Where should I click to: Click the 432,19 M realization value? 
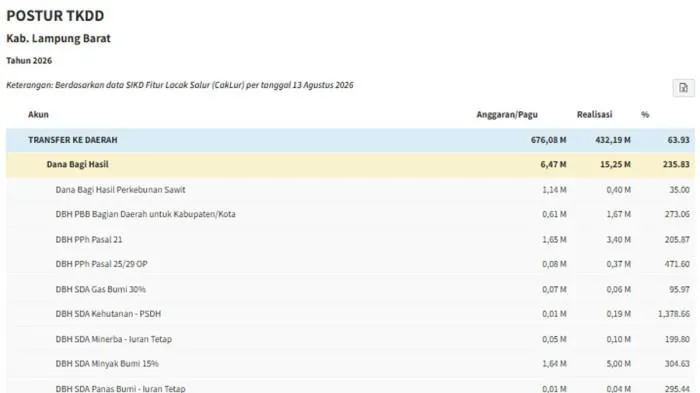(x=613, y=140)
